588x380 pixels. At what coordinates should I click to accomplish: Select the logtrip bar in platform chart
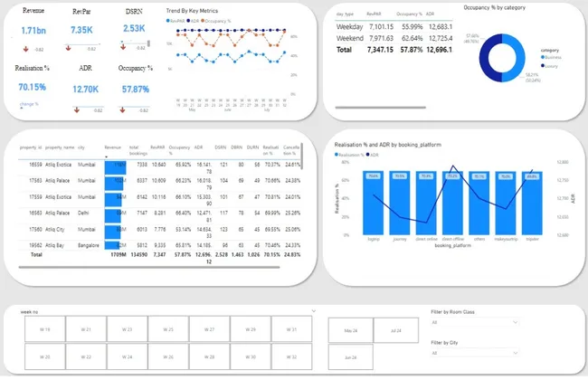tap(373, 203)
